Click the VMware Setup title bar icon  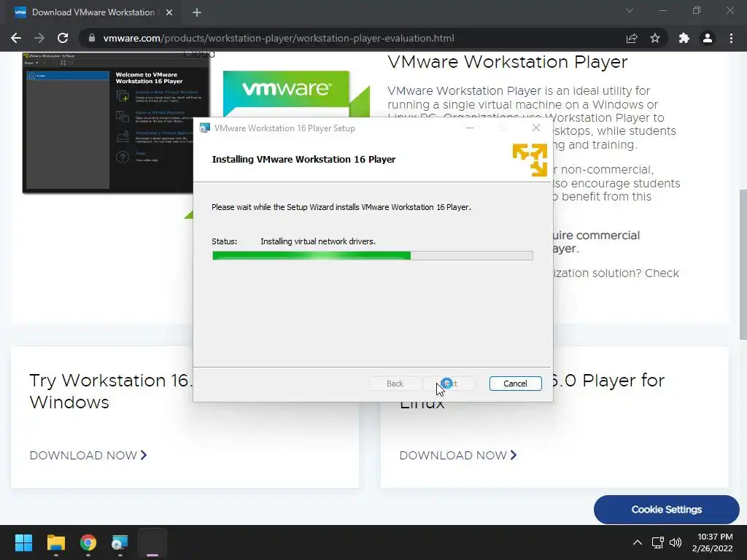pos(205,128)
